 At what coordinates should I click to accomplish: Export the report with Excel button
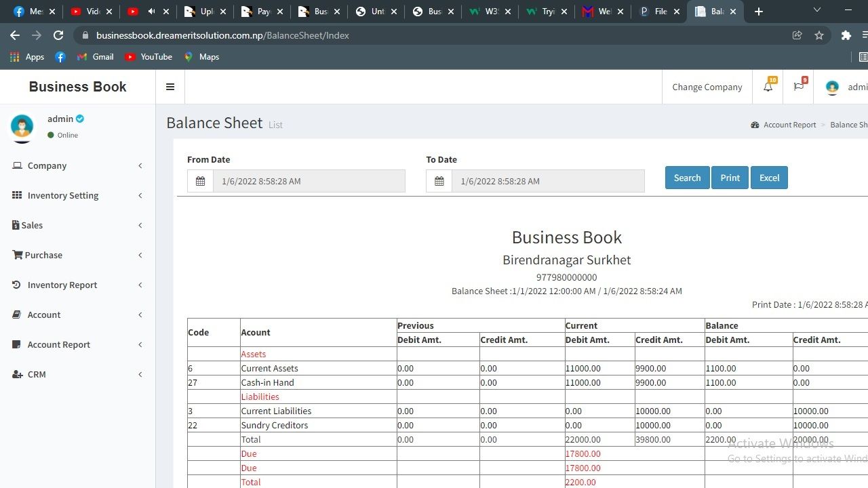point(769,178)
